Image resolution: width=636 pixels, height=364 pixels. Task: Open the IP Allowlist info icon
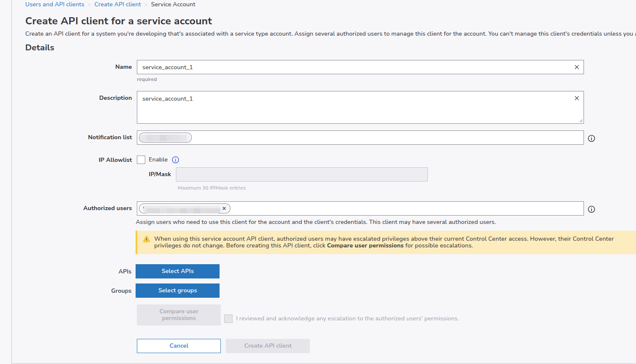[175, 160]
